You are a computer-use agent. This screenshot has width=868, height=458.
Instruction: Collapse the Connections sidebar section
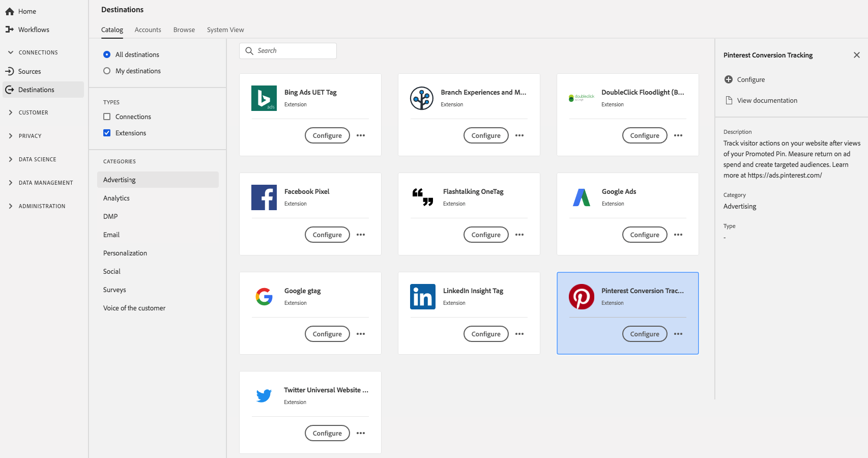click(11, 52)
